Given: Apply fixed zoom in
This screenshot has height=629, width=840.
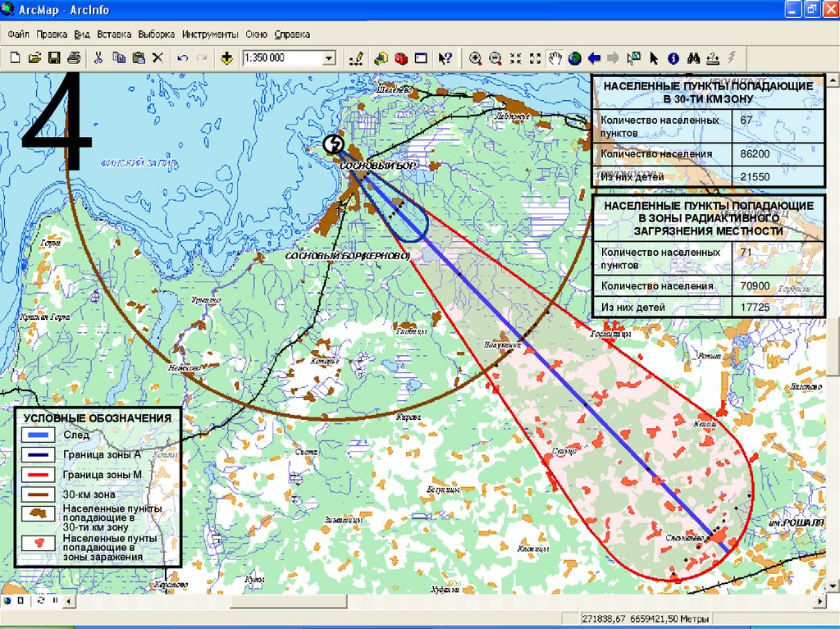Looking at the screenshot, I should click(x=515, y=58).
